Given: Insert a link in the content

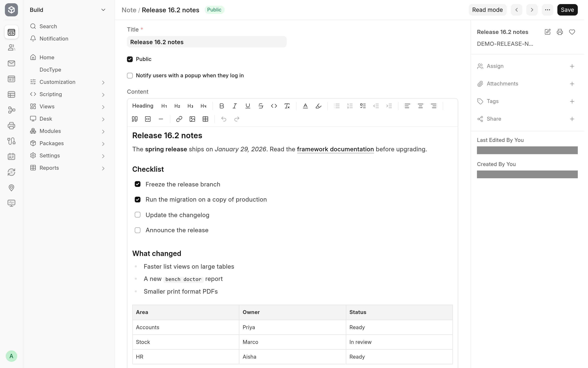Looking at the screenshot, I should point(179,119).
